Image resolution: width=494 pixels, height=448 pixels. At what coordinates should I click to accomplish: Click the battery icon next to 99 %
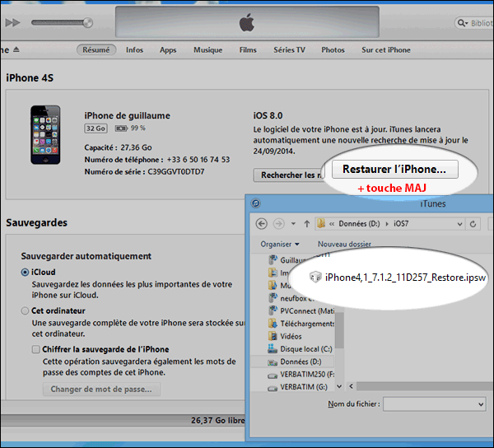coord(121,128)
